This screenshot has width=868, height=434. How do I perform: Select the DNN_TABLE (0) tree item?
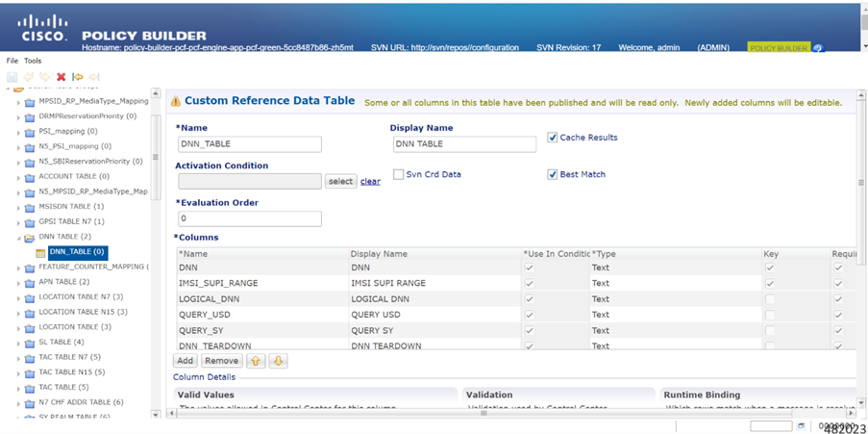(x=77, y=252)
